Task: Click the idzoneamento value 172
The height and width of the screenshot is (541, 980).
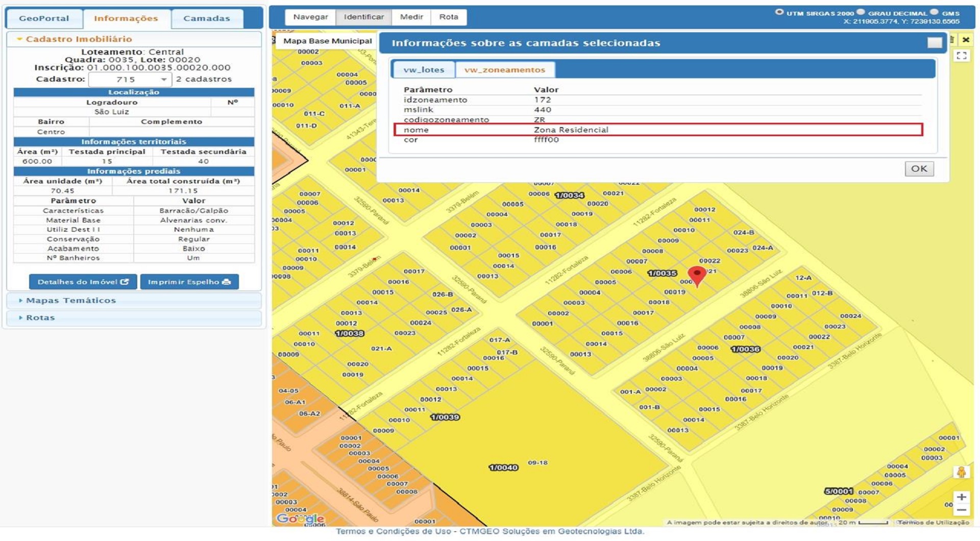Action: coord(543,100)
